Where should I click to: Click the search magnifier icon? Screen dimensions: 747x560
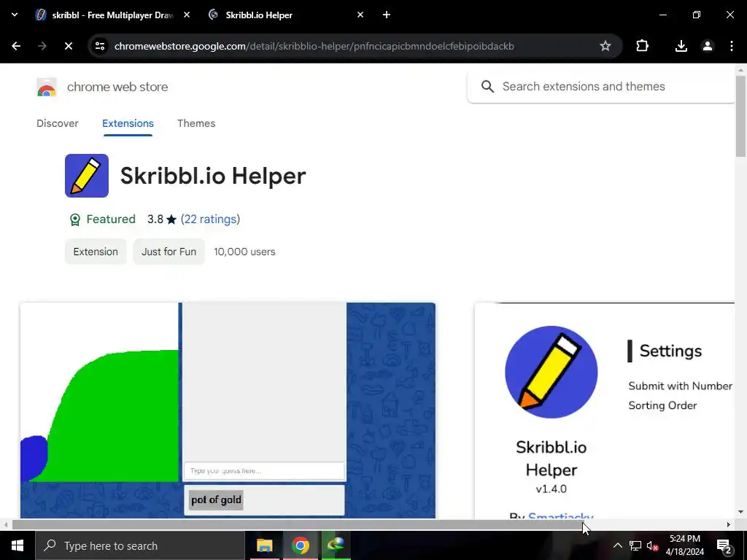487,86
